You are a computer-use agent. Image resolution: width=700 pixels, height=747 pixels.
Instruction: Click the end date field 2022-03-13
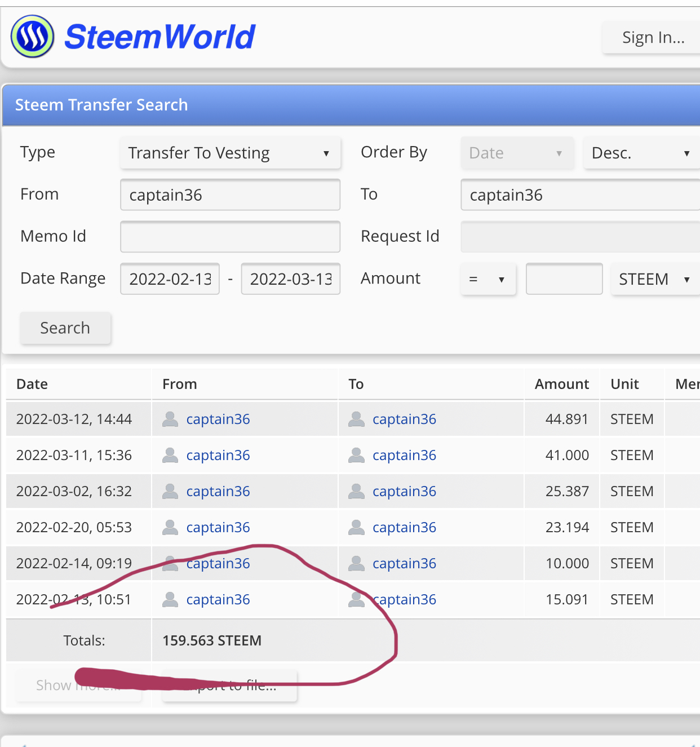pyautogui.click(x=291, y=279)
